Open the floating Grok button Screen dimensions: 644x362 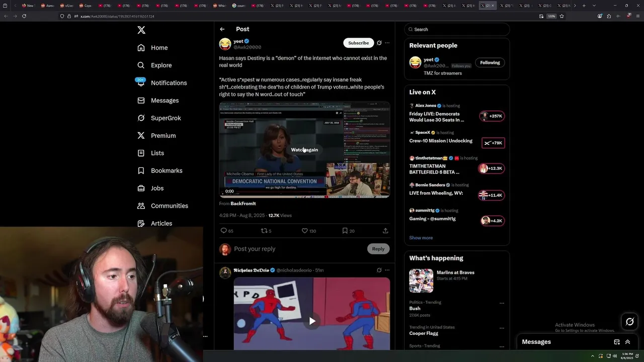point(630,322)
